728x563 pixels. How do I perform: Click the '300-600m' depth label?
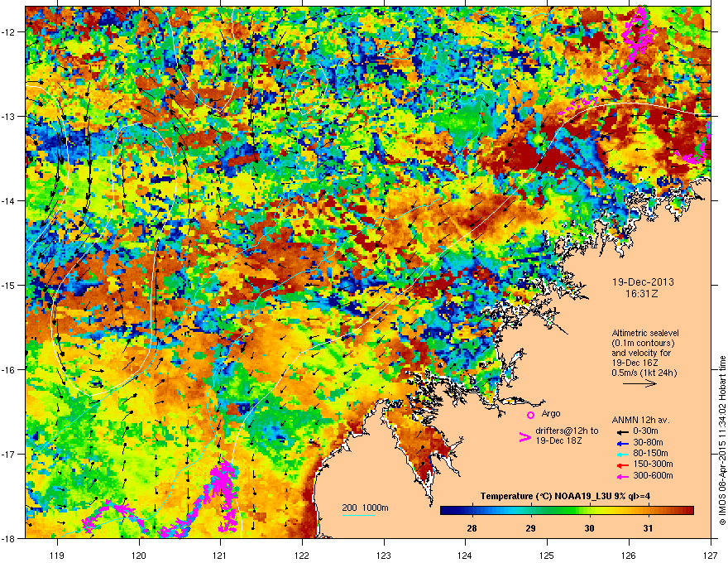(x=653, y=475)
